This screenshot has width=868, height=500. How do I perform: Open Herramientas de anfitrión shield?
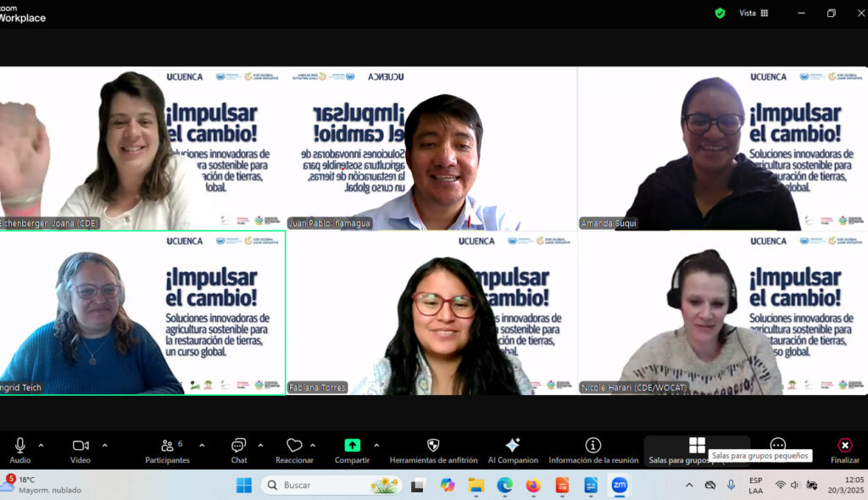[x=433, y=450]
